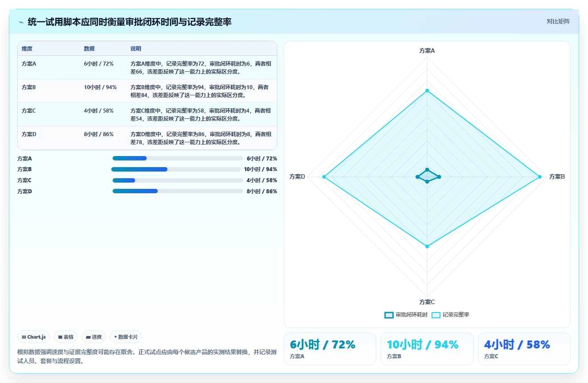This screenshot has height=383, width=588.
Task: Click the 数据卡片 tag chip
Action: [x=126, y=337]
